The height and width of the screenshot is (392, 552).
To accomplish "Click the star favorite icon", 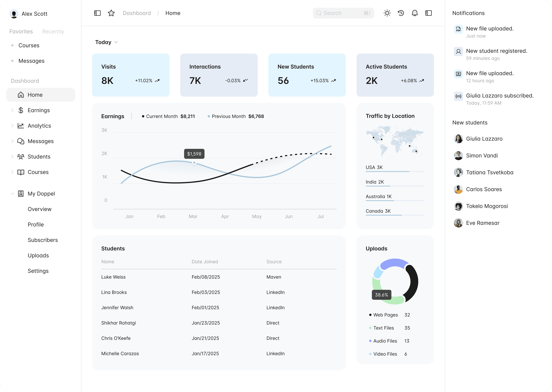I will pyautogui.click(x=111, y=13).
